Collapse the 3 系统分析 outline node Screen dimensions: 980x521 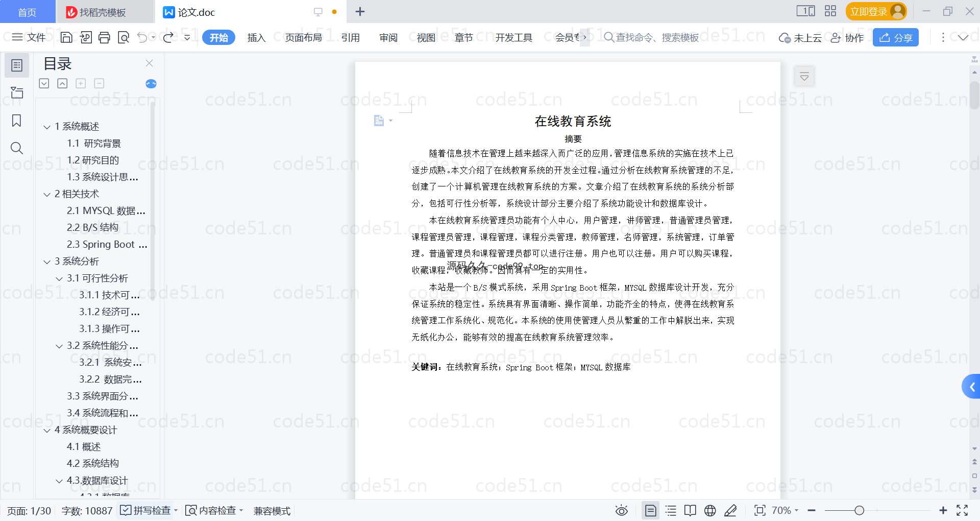[x=47, y=262]
